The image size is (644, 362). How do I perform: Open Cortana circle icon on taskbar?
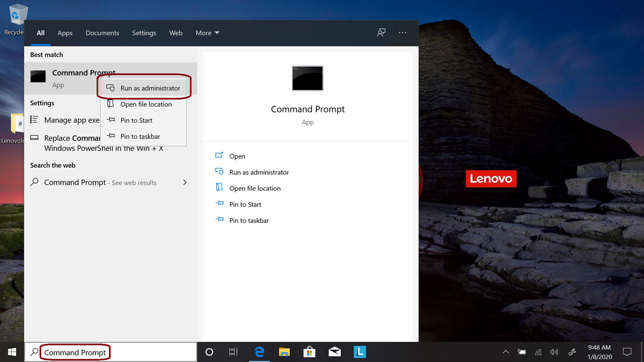pyautogui.click(x=209, y=352)
